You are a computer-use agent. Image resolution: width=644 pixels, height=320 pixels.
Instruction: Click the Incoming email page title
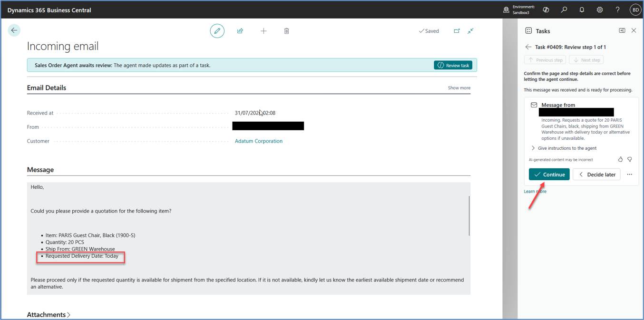click(63, 46)
